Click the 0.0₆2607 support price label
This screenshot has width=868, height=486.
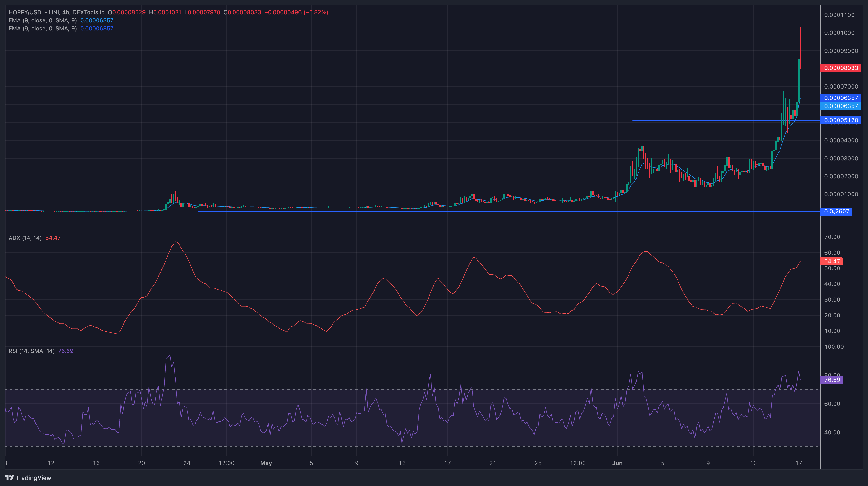point(837,212)
